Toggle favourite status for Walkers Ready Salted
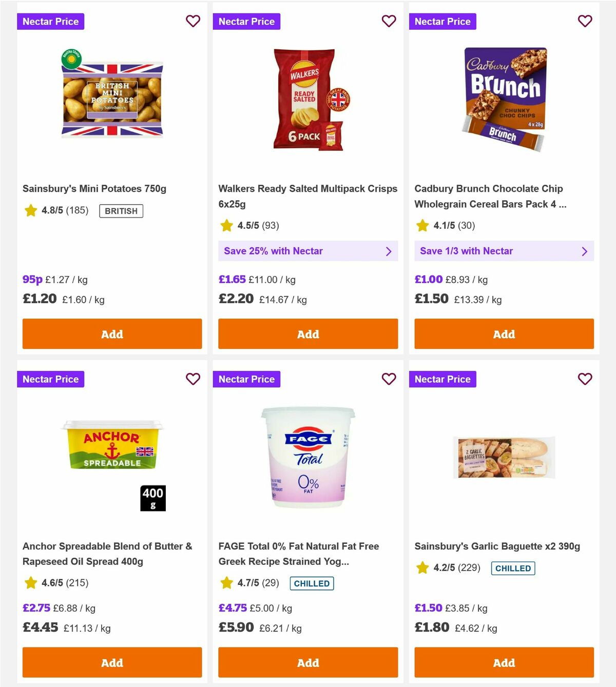This screenshot has height=687, width=616. [x=389, y=21]
